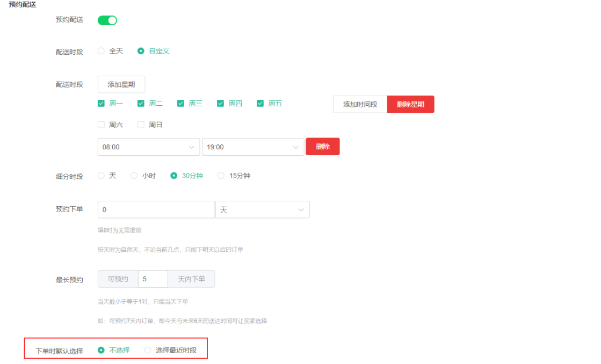The image size is (601, 364).
Task: Uncheck the 周一 checkbox
Action: click(x=101, y=104)
